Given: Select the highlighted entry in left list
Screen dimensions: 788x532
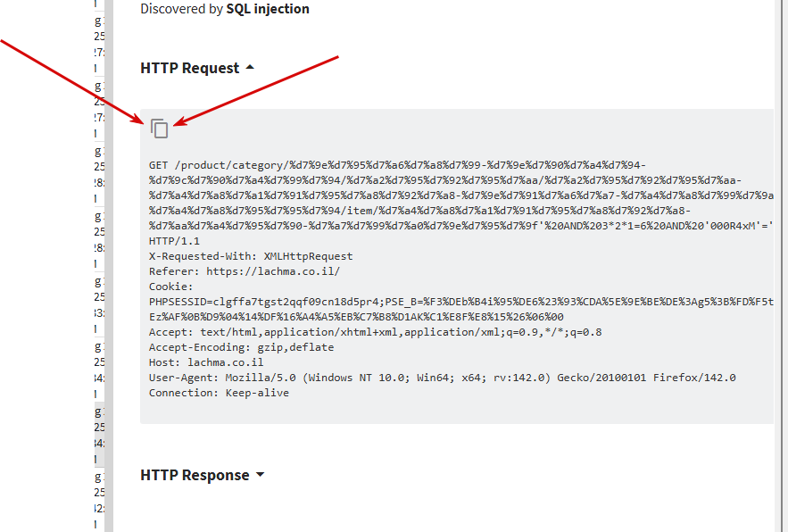Looking at the screenshot, I should click(x=99, y=435).
